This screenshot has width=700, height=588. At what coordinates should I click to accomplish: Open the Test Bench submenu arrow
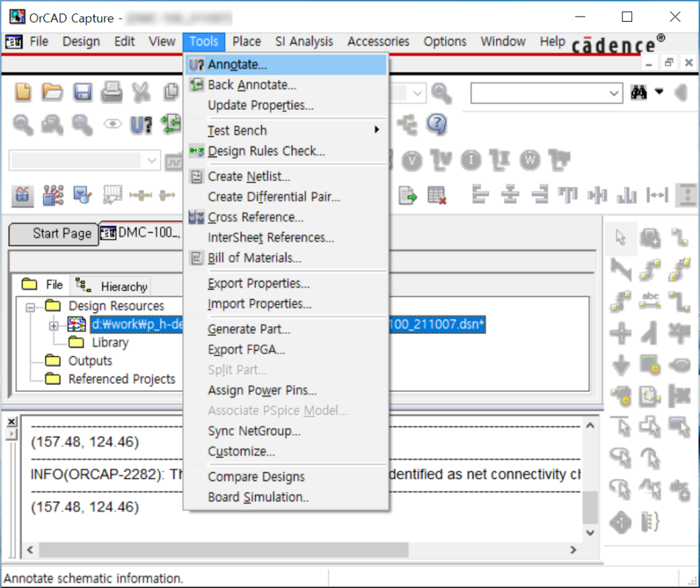(377, 129)
